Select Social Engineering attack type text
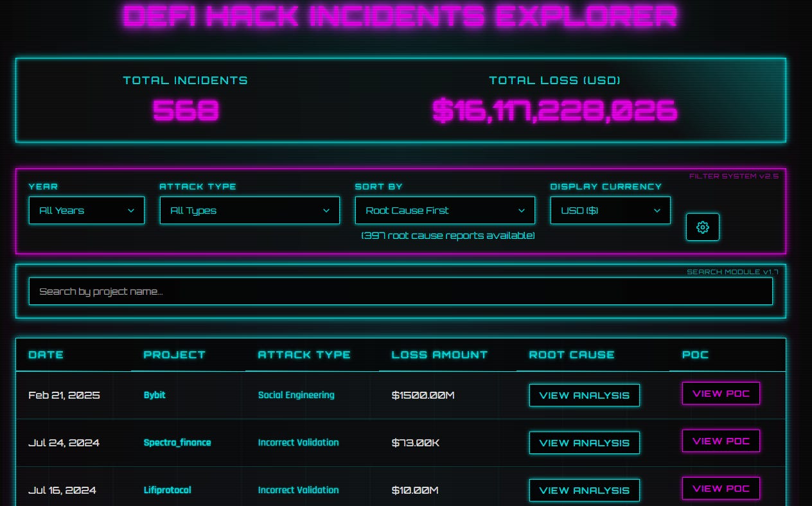Viewport: 812px width, 506px height. (x=296, y=395)
